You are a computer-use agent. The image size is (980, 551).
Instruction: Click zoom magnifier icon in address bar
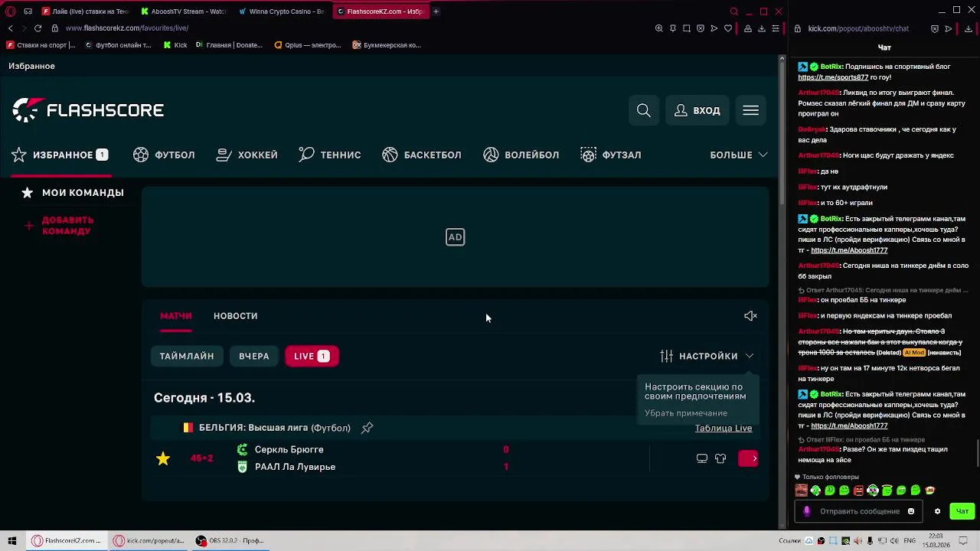[x=659, y=28]
